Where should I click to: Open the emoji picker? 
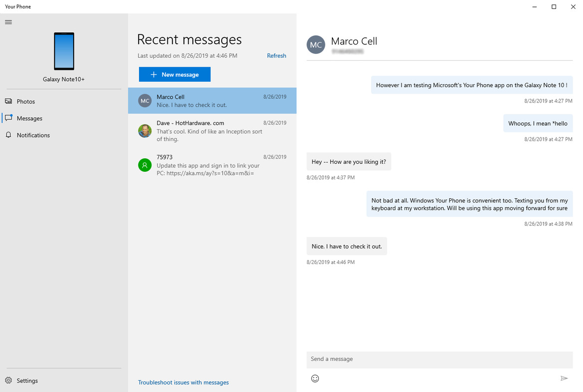[x=315, y=378]
